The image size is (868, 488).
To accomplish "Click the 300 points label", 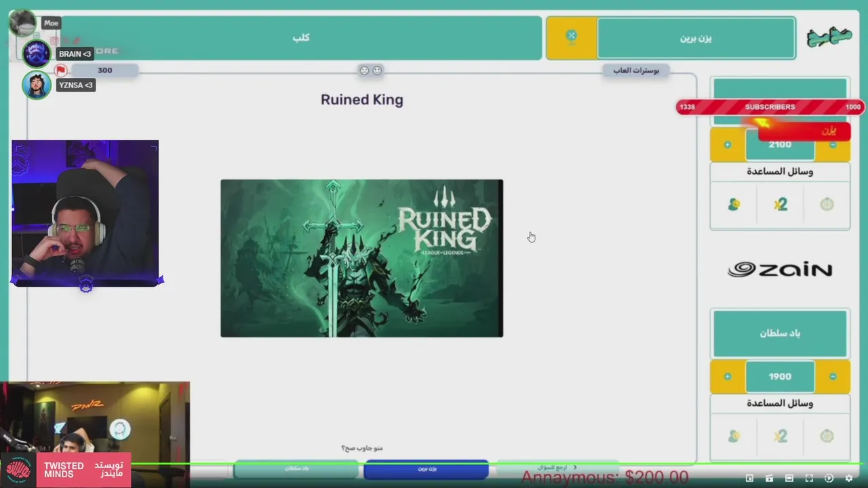I will [104, 70].
